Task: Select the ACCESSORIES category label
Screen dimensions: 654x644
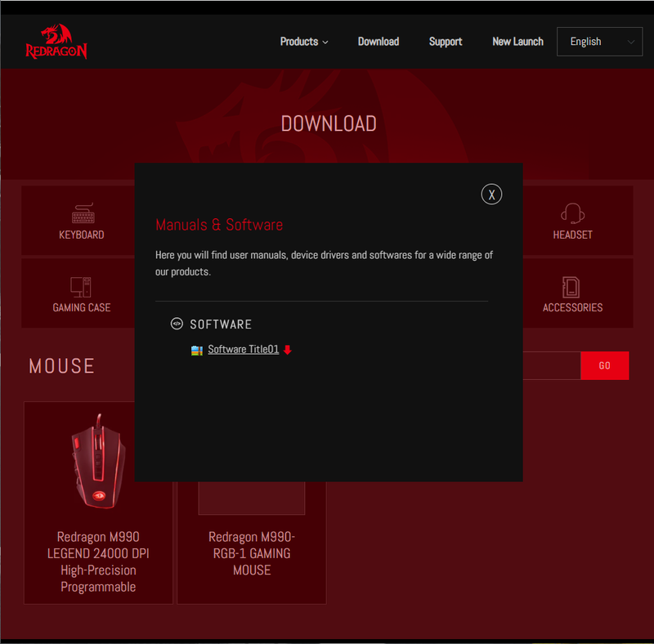Action: (572, 307)
